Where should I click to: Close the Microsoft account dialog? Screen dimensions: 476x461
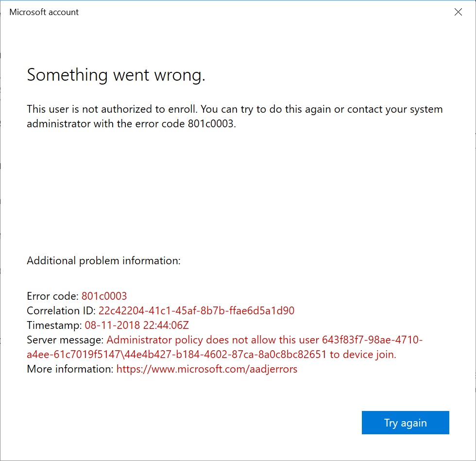click(x=458, y=12)
